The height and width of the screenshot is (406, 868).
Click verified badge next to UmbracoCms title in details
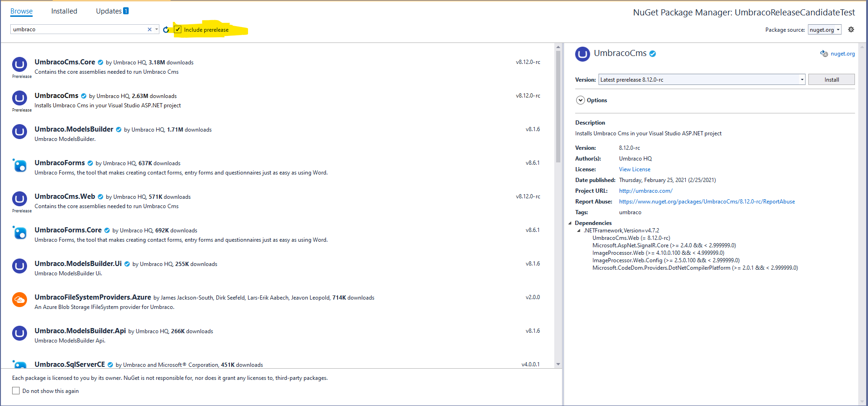(x=653, y=54)
